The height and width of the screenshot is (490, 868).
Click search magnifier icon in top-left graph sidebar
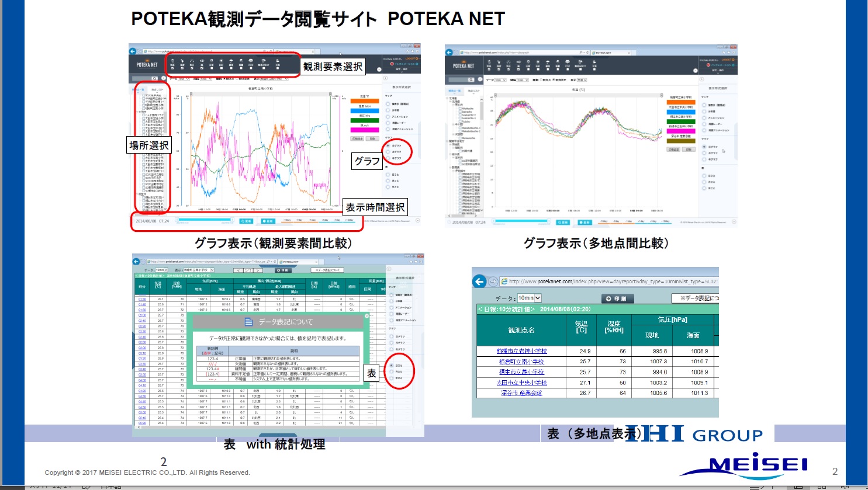coord(154,78)
